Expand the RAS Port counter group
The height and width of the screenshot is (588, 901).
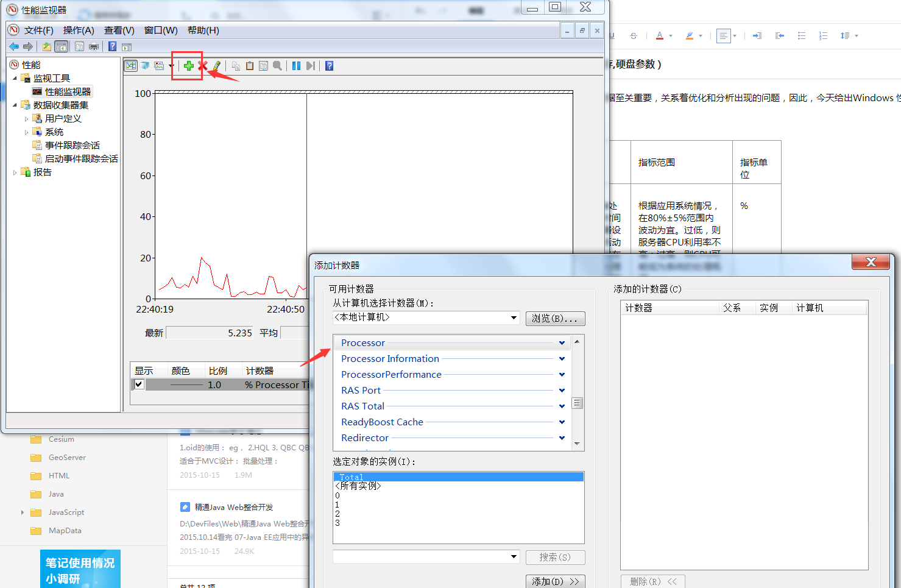coord(562,391)
